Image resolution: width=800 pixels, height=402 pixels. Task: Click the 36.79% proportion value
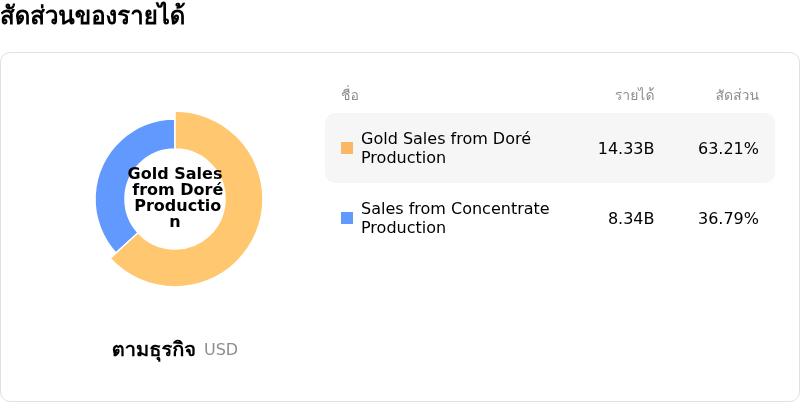click(x=728, y=218)
